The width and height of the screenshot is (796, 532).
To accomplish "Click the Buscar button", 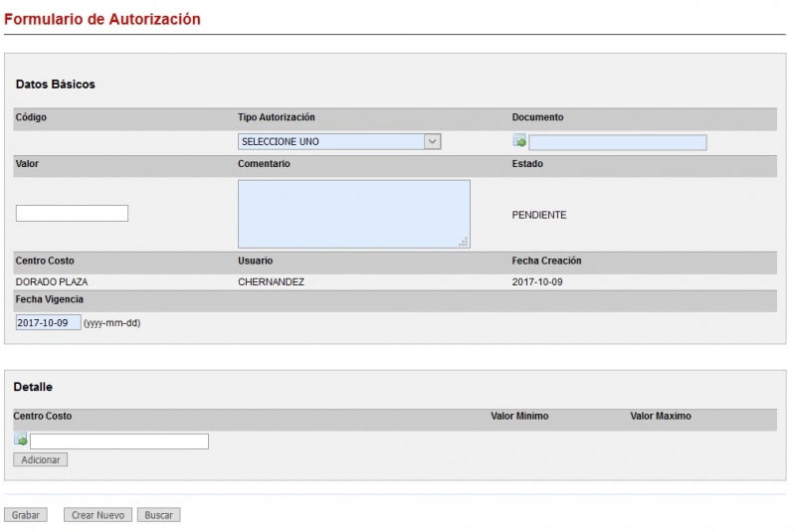I will coord(158,515).
